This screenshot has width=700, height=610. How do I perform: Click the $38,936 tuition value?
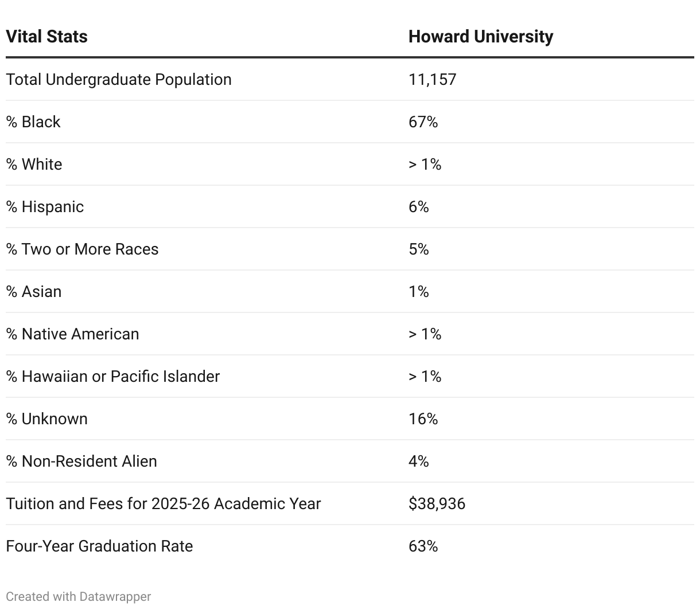pyautogui.click(x=437, y=503)
